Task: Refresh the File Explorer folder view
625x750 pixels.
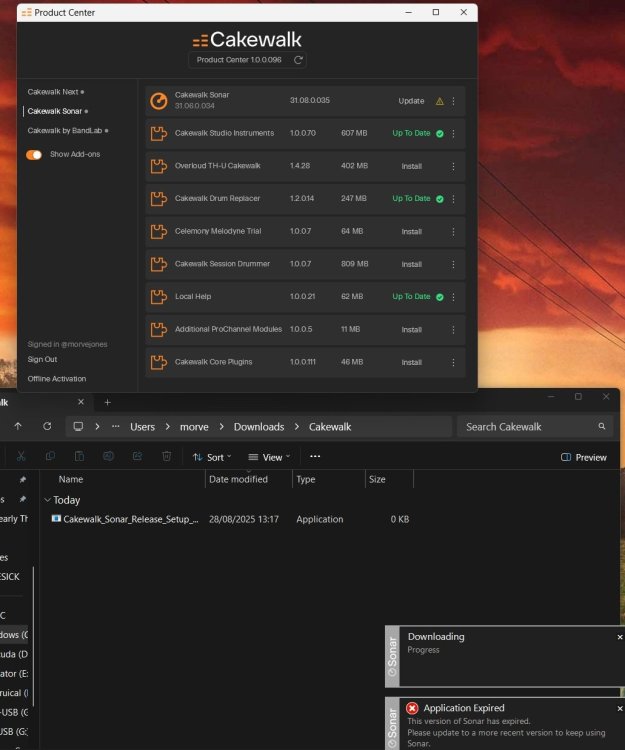Action: [x=47, y=426]
